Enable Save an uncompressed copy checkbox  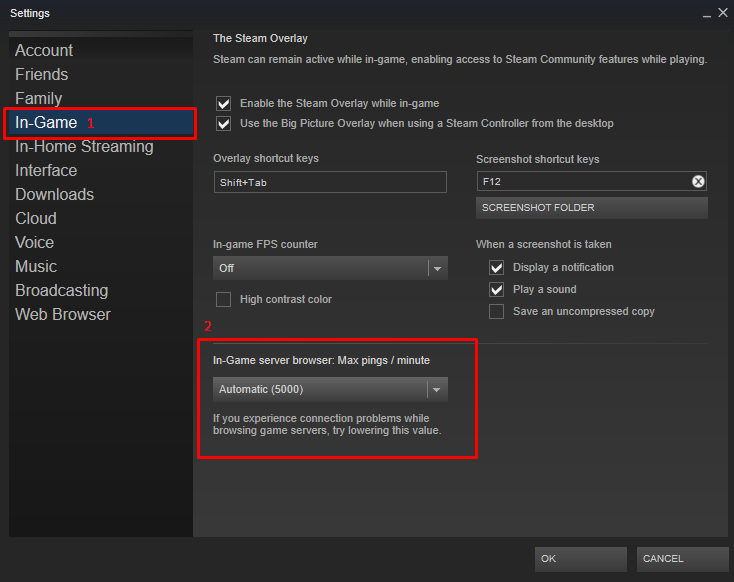click(496, 311)
